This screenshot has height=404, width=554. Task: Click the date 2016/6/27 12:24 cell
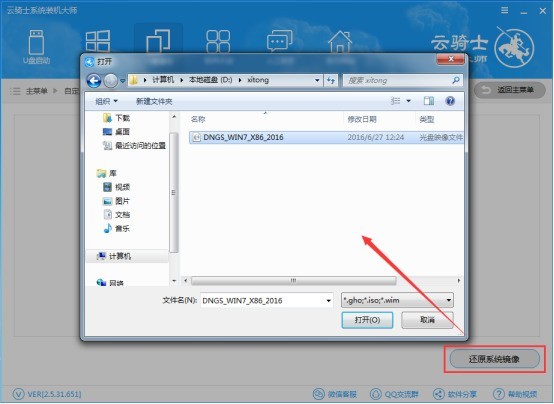(376, 137)
